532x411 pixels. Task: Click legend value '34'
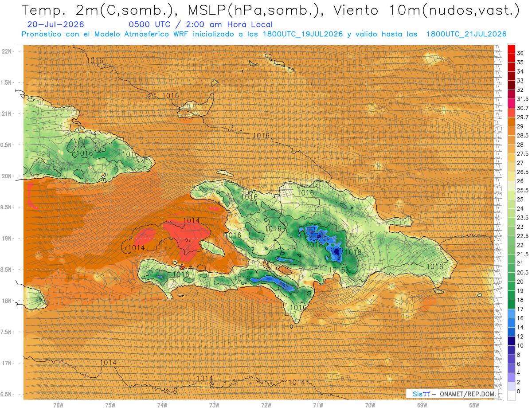pyautogui.click(x=520, y=71)
